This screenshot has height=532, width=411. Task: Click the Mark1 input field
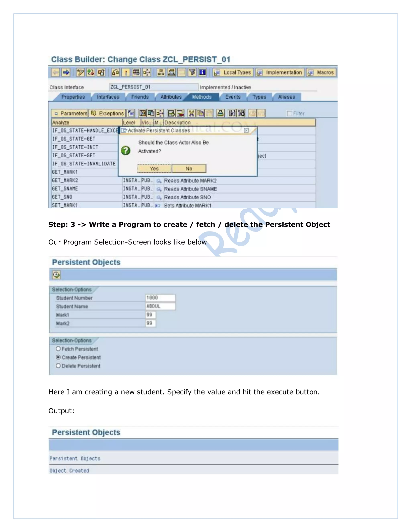point(151,315)
